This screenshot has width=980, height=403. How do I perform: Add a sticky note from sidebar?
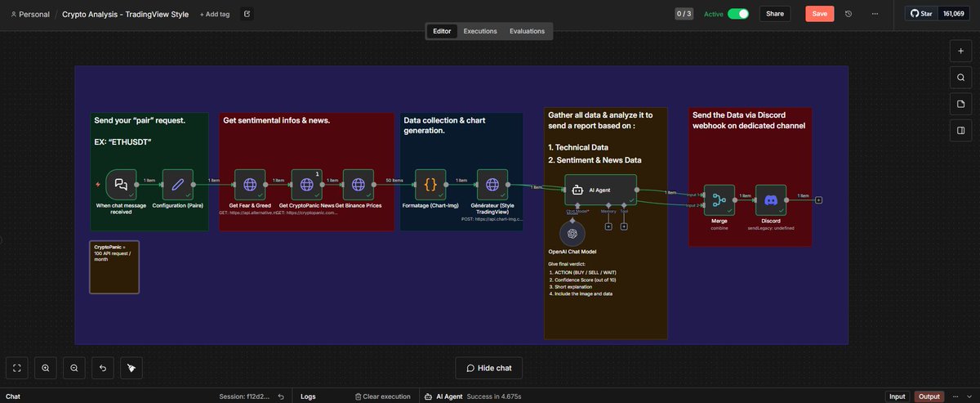point(961,104)
